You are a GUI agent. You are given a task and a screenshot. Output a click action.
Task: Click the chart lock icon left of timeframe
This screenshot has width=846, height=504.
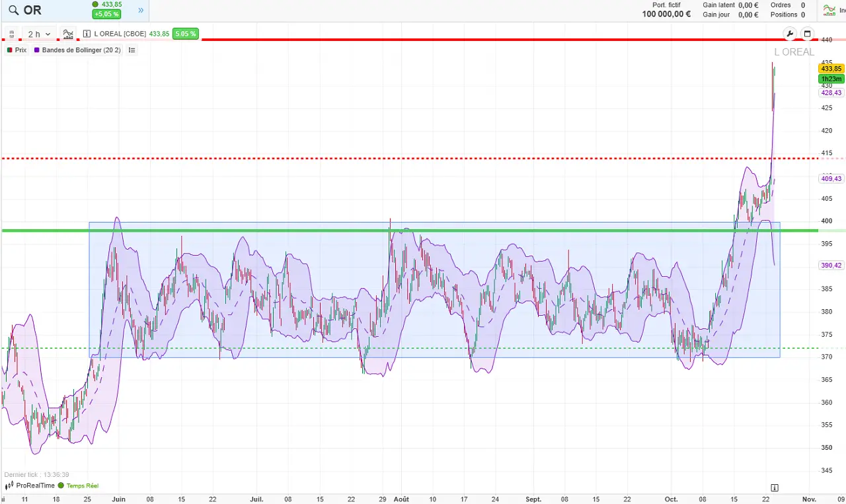pos(12,34)
